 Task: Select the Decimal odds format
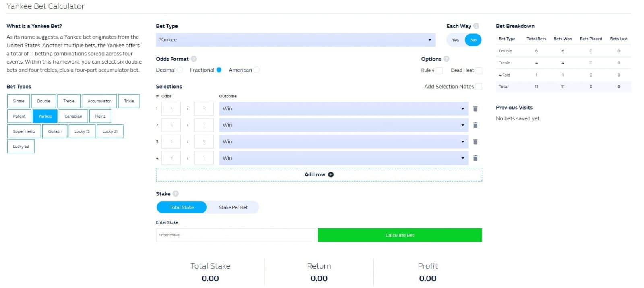[180, 70]
